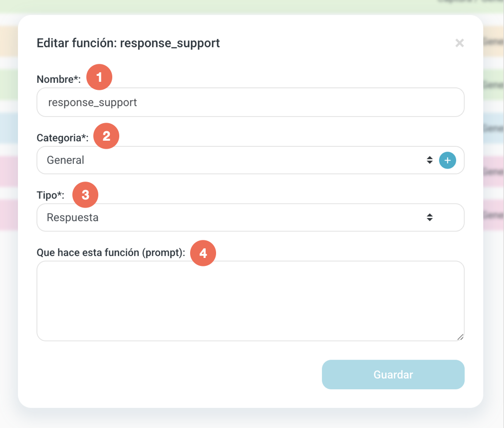Click the dialog title "Editar función: response_support"
This screenshot has height=428, width=504.
pyautogui.click(x=128, y=43)
